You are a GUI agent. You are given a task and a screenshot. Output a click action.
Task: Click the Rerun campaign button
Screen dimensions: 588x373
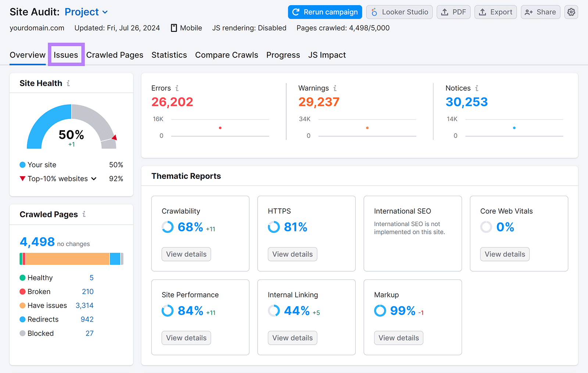[325, 12]
